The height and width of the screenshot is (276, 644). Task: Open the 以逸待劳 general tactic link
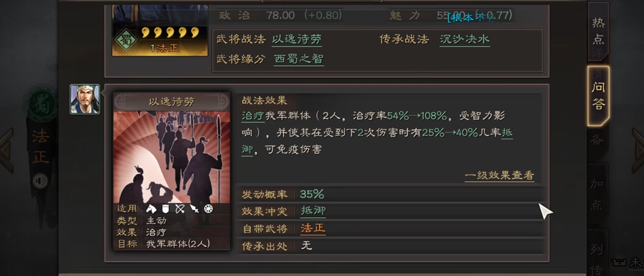pyautogui.click(x=297, y=40)
